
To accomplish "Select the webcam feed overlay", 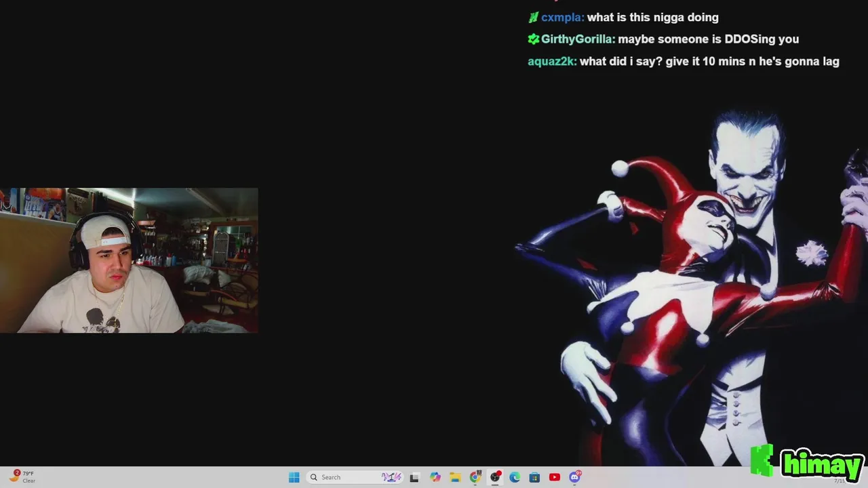I will (129, 260).
